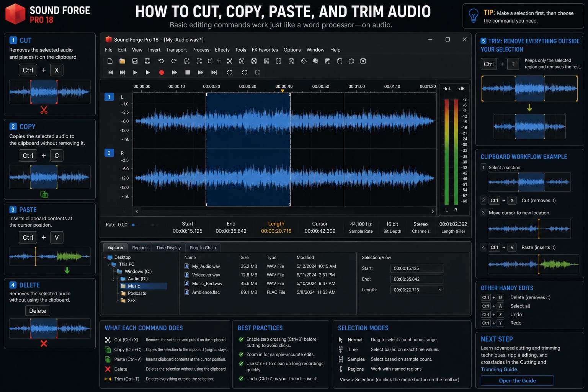Click the Cursor 00:00:42.309 readout
This screenshot has height=392, width=588.
(320, 227)
